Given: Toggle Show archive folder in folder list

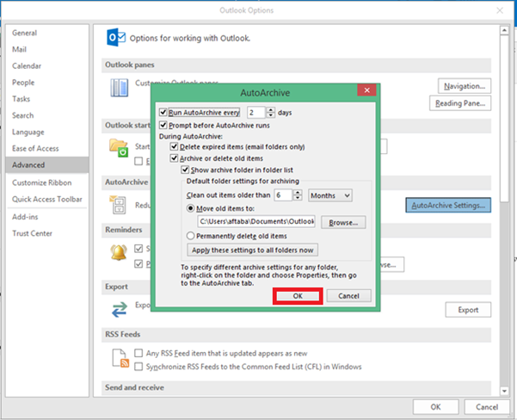Looking at the screenshot, I should [x=185, y=170].
